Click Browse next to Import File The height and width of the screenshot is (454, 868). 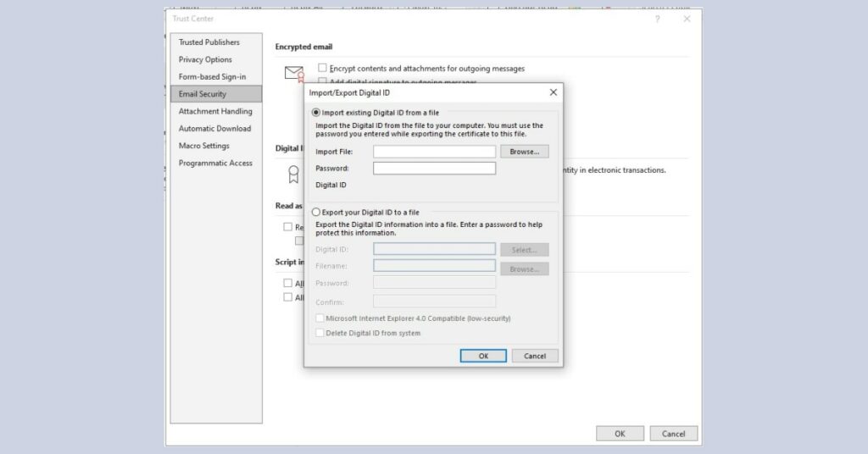point(524,152)
